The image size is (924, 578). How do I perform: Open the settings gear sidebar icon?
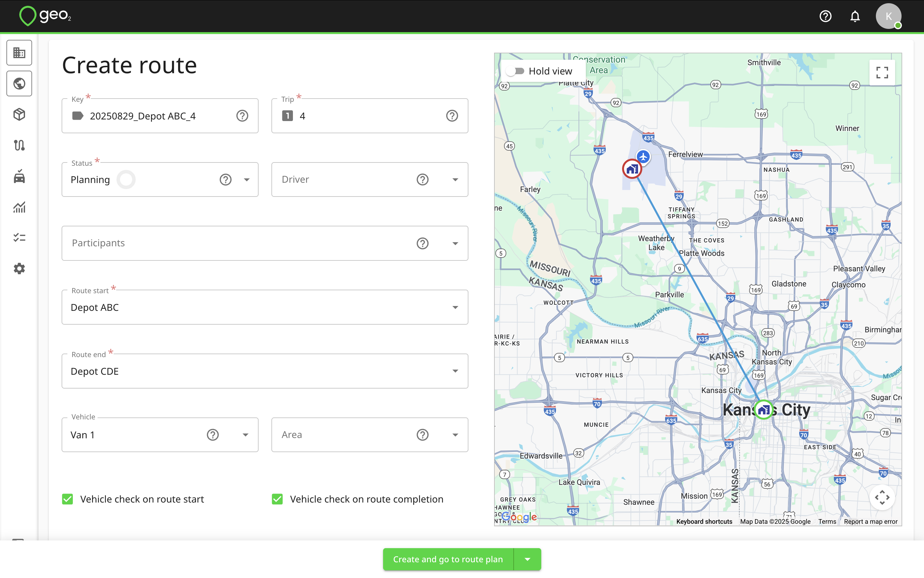pos(19,269)
